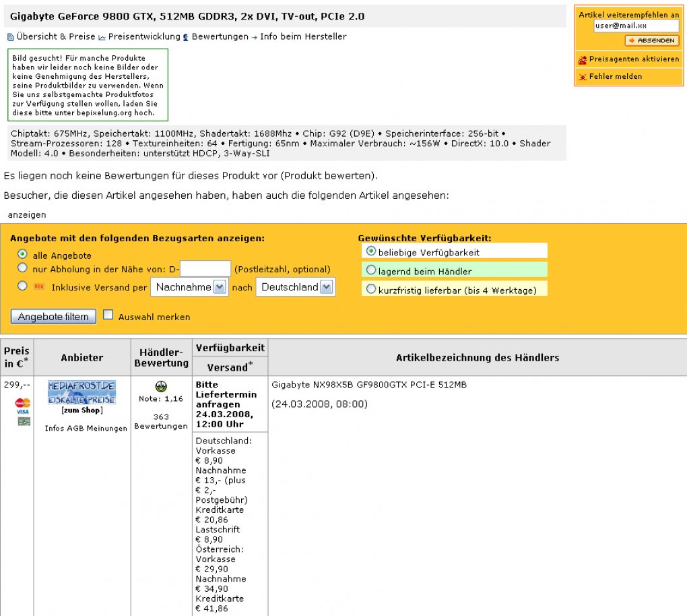The width and height of the screenshot is (687, 616).
Task: Click the Angebote filtern button
Action: 53,317
